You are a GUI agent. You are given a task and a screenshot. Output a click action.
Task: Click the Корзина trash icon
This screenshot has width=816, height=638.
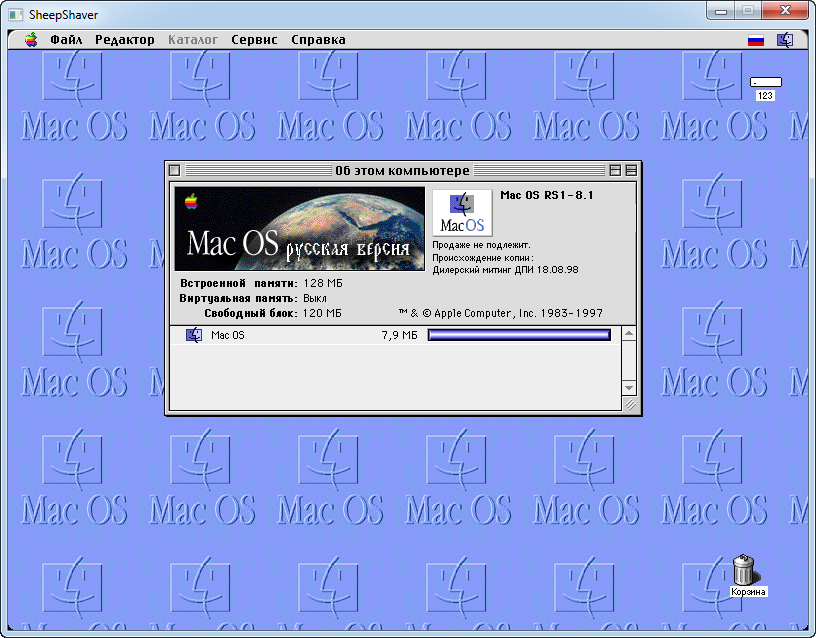point(745,570)
